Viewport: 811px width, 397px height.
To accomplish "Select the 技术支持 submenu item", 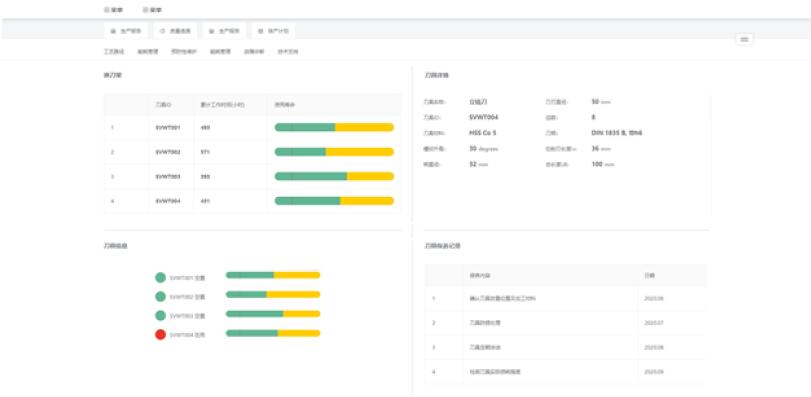I will point(288,52).
